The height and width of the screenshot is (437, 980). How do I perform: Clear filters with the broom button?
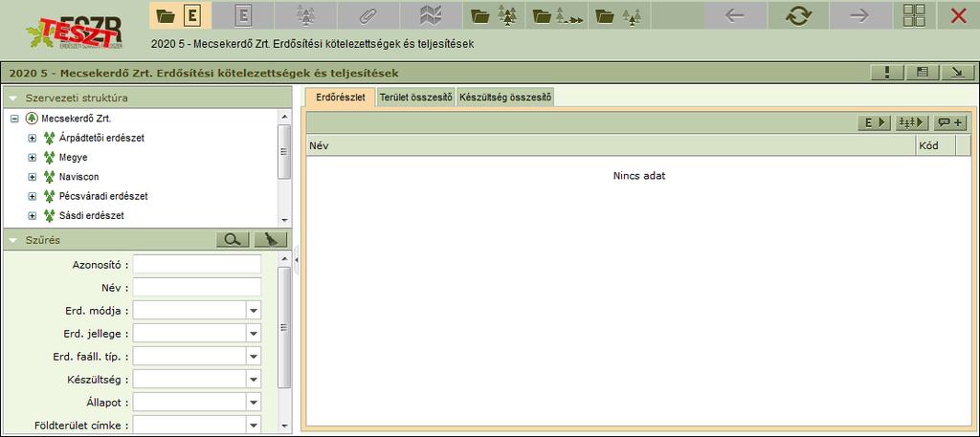coord(271,240)
